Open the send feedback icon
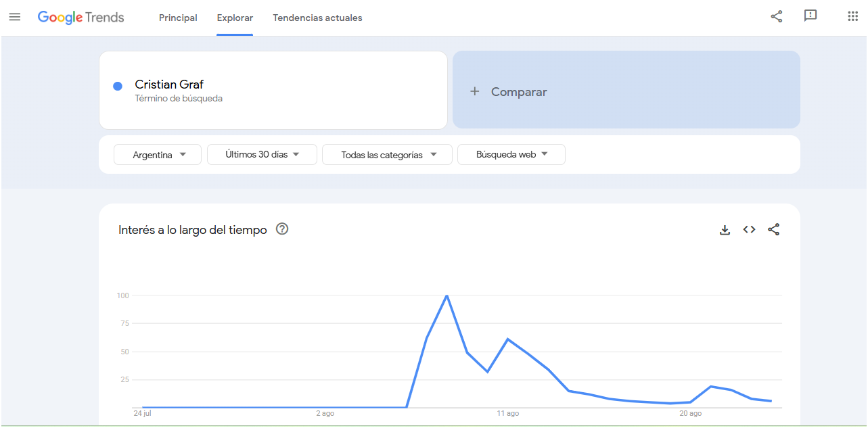 click(x=810, y=16)
